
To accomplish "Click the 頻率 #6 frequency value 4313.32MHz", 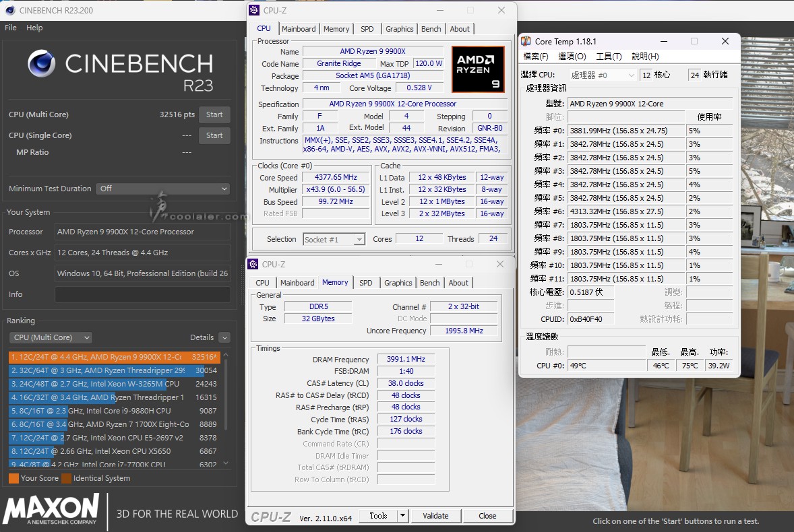I will pyautogui.click(x=626, y=211).
